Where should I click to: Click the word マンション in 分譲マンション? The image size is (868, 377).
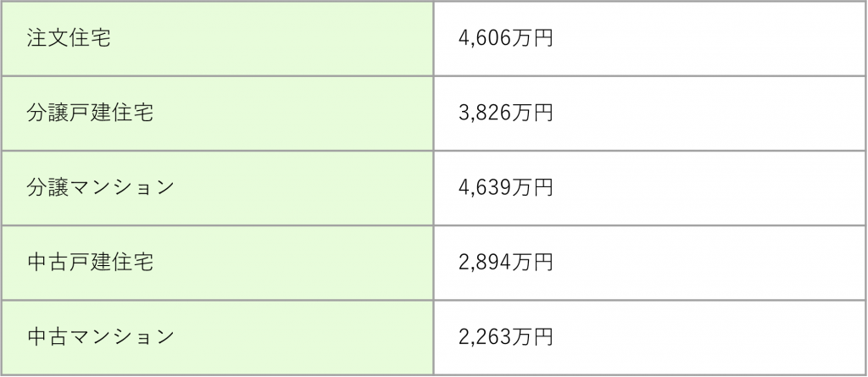(x=122, y=188)
